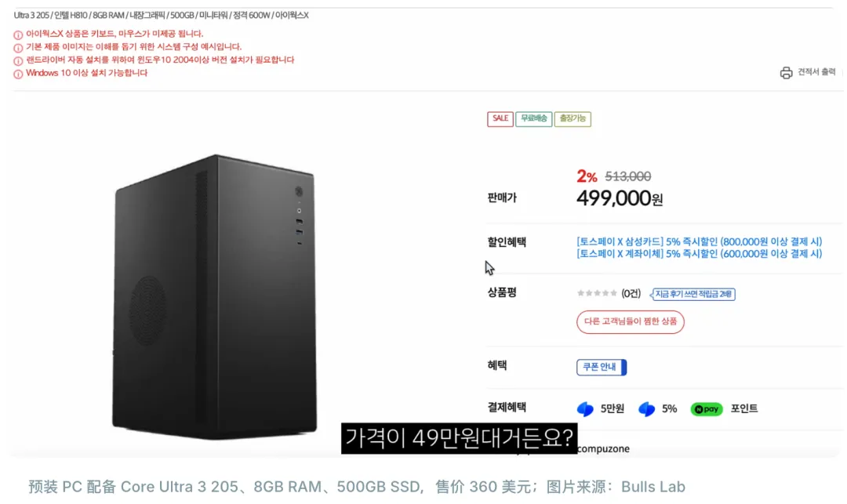Click the black PC case product image
The image size is (847, 504).
[x=213, y=294]
